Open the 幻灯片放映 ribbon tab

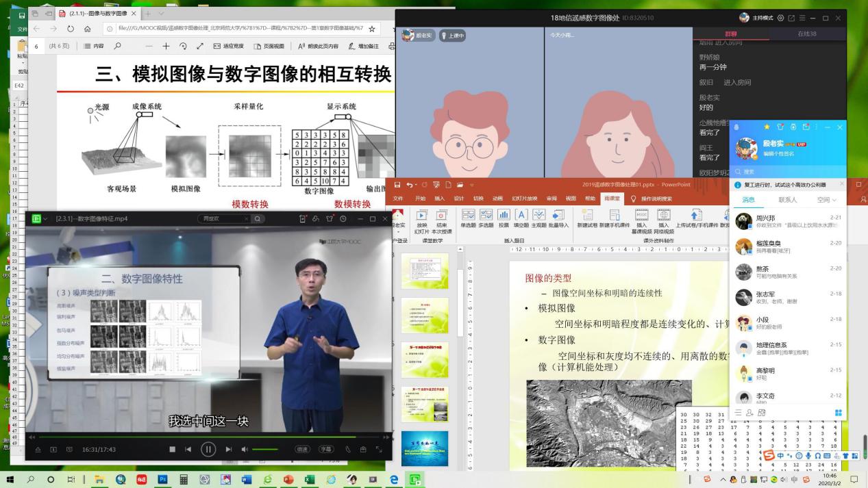pyautogui.click(x=522, y=198)
